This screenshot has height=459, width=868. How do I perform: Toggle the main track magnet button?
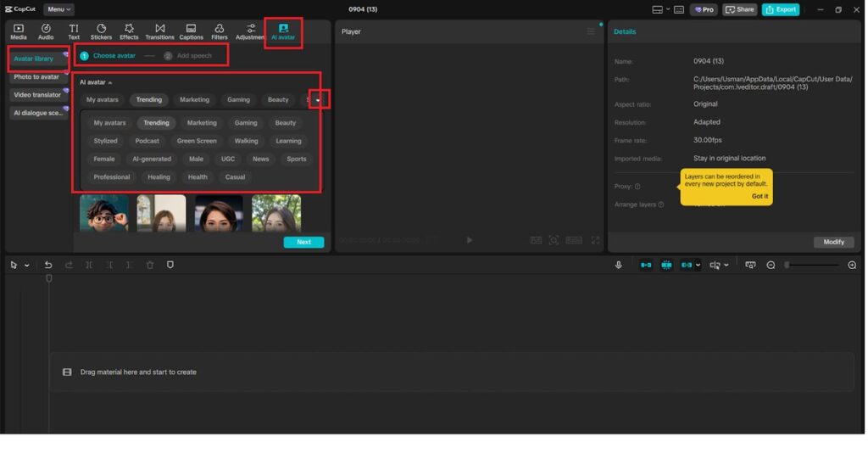tap(646, 265)
